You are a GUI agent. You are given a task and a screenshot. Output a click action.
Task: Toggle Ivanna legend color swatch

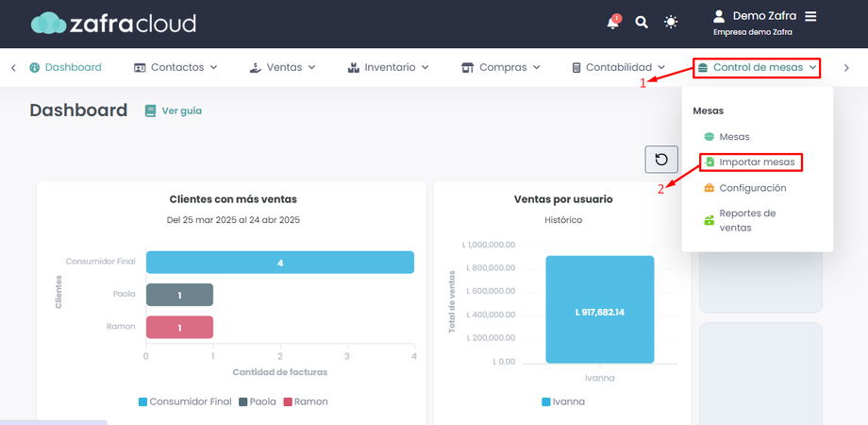pyautogui.click(x=546, y=401)
